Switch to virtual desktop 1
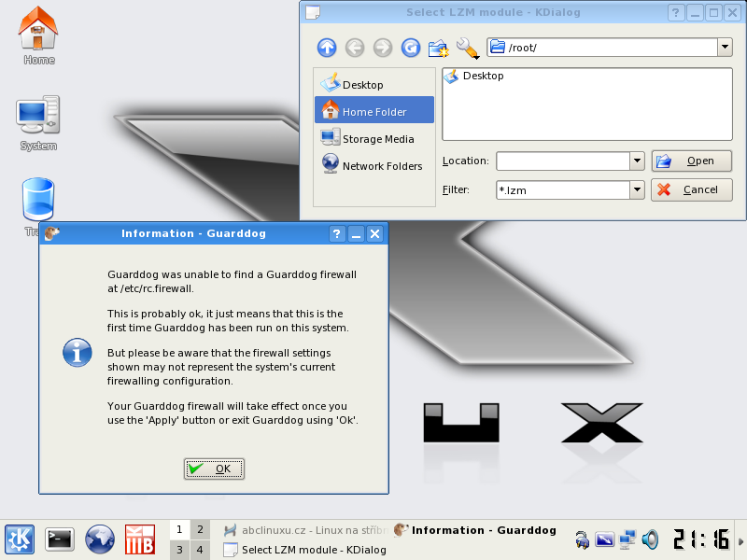This screenshot has height=560, width=747. [179, 529]
